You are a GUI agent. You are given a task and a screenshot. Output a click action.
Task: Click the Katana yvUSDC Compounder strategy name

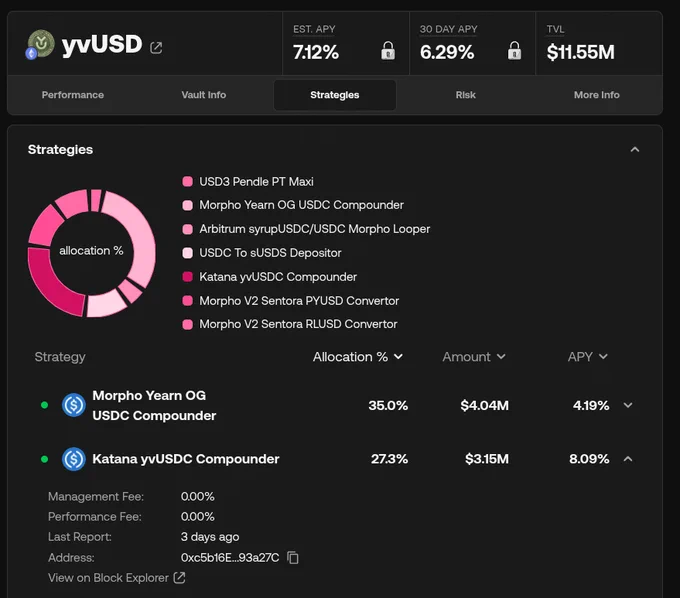[x=186, y=459]
